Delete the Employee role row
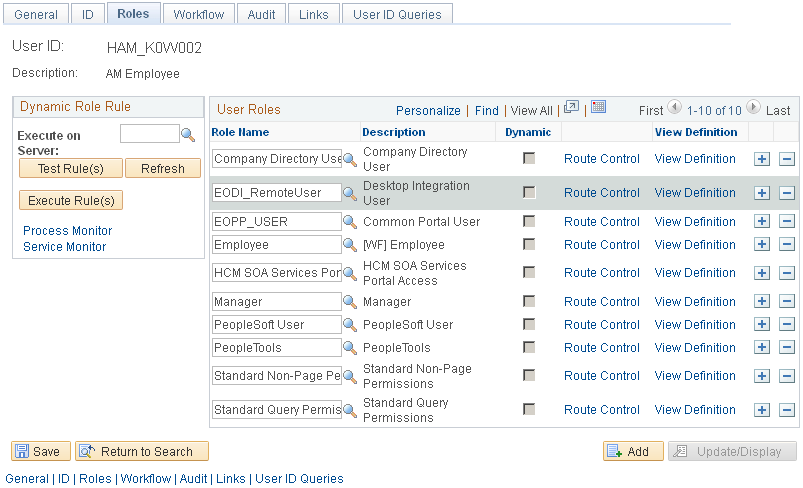The height and width of the screenshot is (488, 803). pyautogui.click(x=787, y=245)
